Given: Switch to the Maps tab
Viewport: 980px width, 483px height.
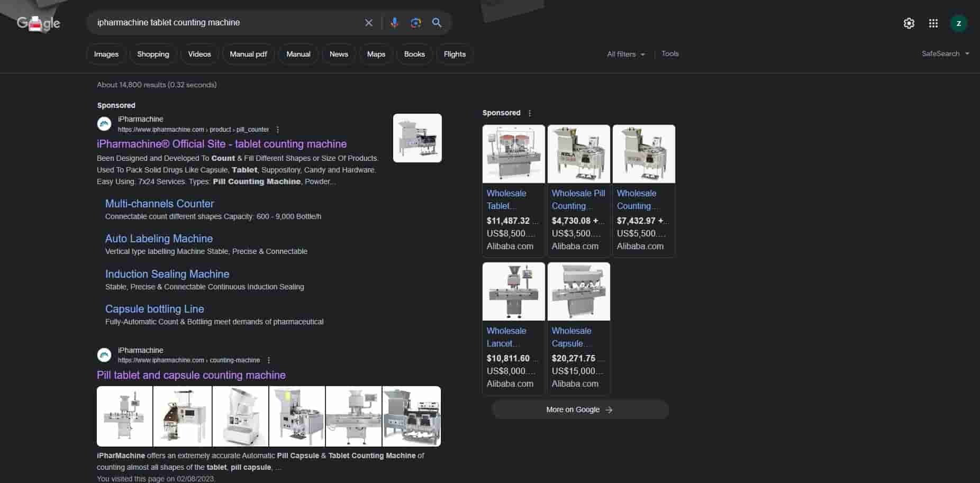Looking at the screenshot, I should 376,54.
